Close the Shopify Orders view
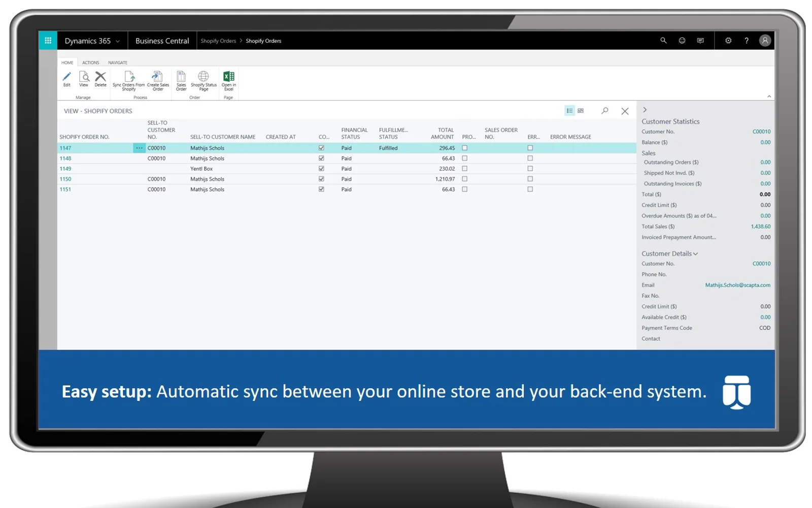This screenshot has width=812, height=508. tap(625, 111)
